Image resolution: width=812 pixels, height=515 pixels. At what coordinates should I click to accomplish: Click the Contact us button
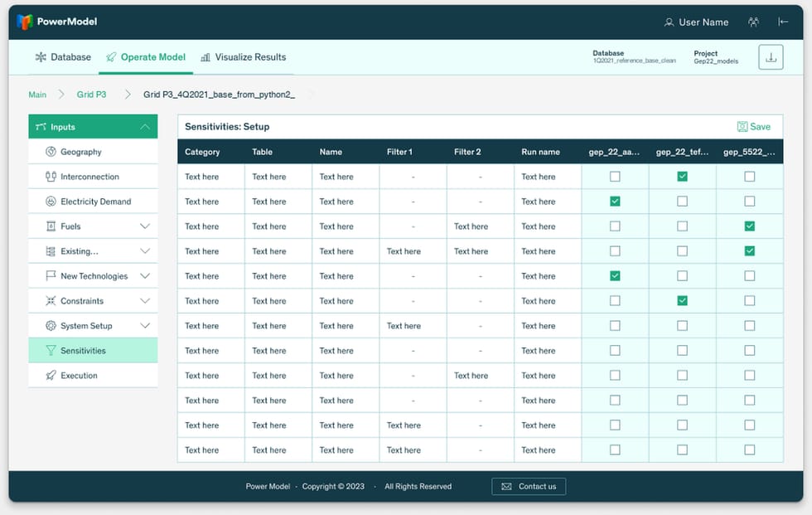tap(529, 487)
